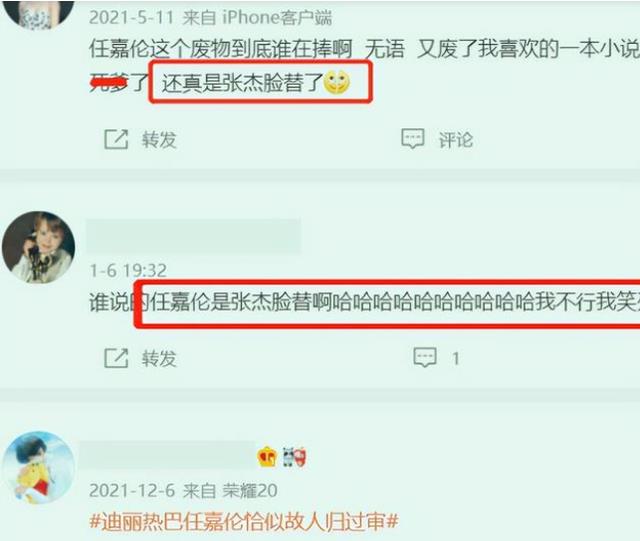The width and height of the screenshot is (640, 541).
Task: Open comments via the first post's comment icon
Action: click(x=413, y=139)
